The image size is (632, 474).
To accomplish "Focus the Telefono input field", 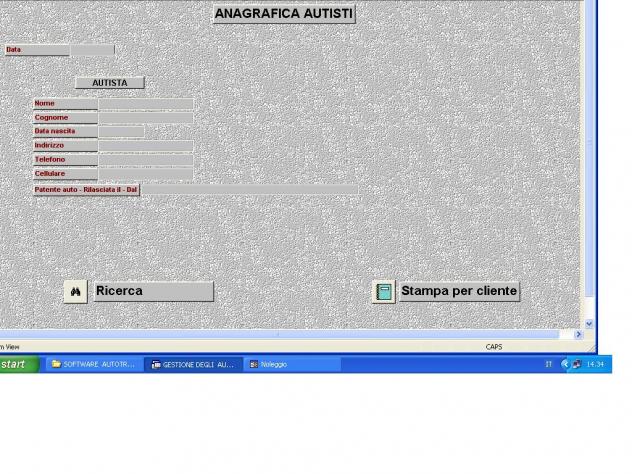I will 146,160.
